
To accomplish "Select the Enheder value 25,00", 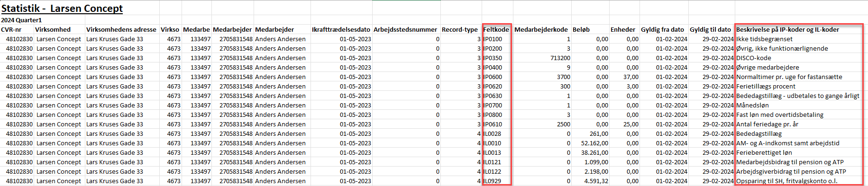I will click(x=631, y=124).
